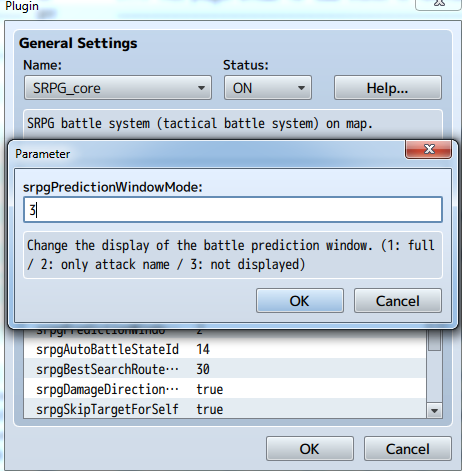Close the Parameter dialog with the red X
Viewport: 462px width, 471px height.
click(x=429, y=149)
